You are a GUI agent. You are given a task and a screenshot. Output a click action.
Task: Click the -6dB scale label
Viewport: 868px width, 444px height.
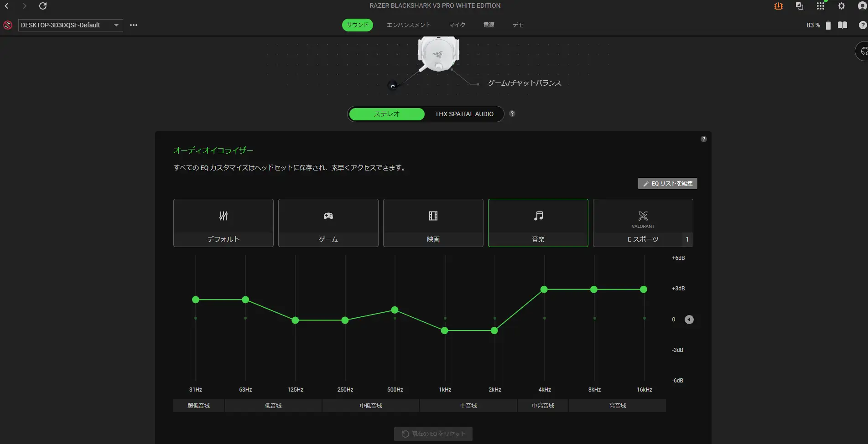pos(677,381)
